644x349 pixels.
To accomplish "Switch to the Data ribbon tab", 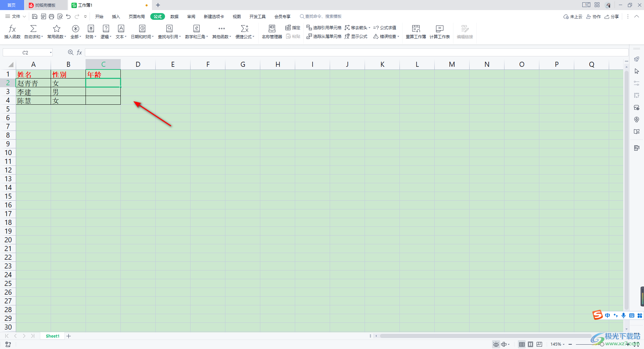I will tap(174, 16).
